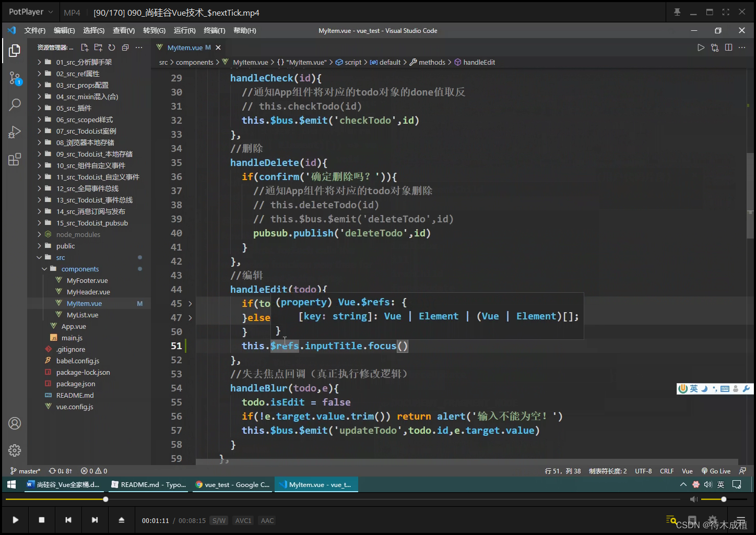Open the Extensions view
Image resolution: width=756 pixels, height=535 pixels.
(15, 159)
